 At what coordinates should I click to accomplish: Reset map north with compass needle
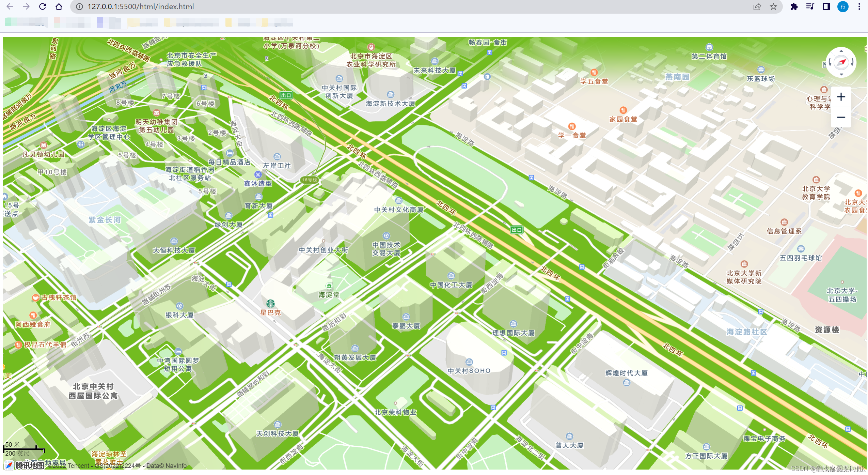pyautogui.click(x=841, y=62)
